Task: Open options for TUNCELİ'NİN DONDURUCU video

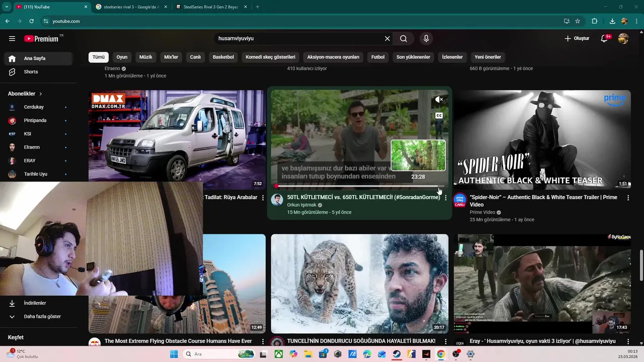Action: coord(446,341)
